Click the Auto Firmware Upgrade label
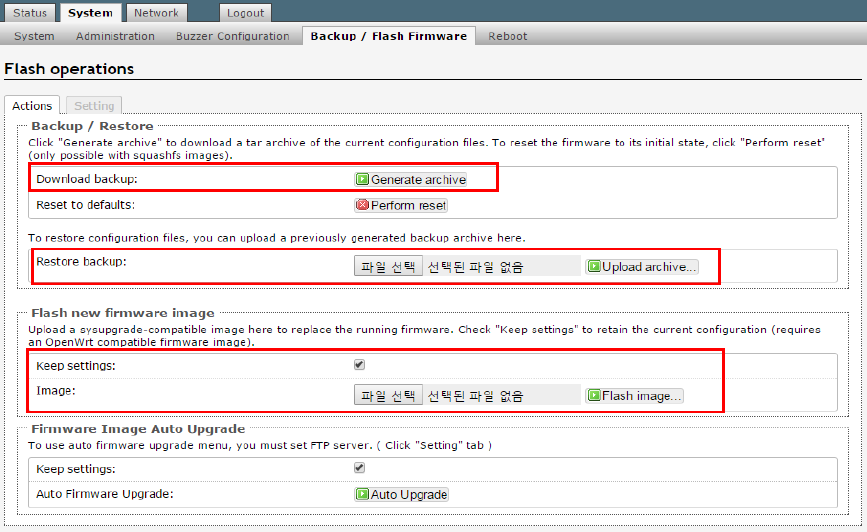Viewport: 867px width, 532px height. pyautogui.click(x=105, y=494)
